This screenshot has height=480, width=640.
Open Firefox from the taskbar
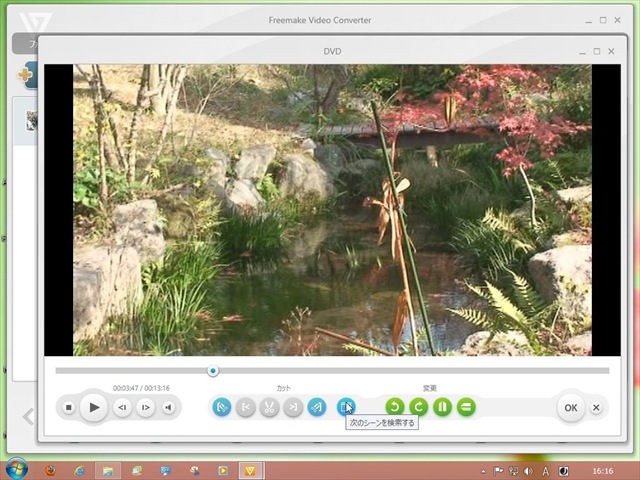[x=51, y=469]
